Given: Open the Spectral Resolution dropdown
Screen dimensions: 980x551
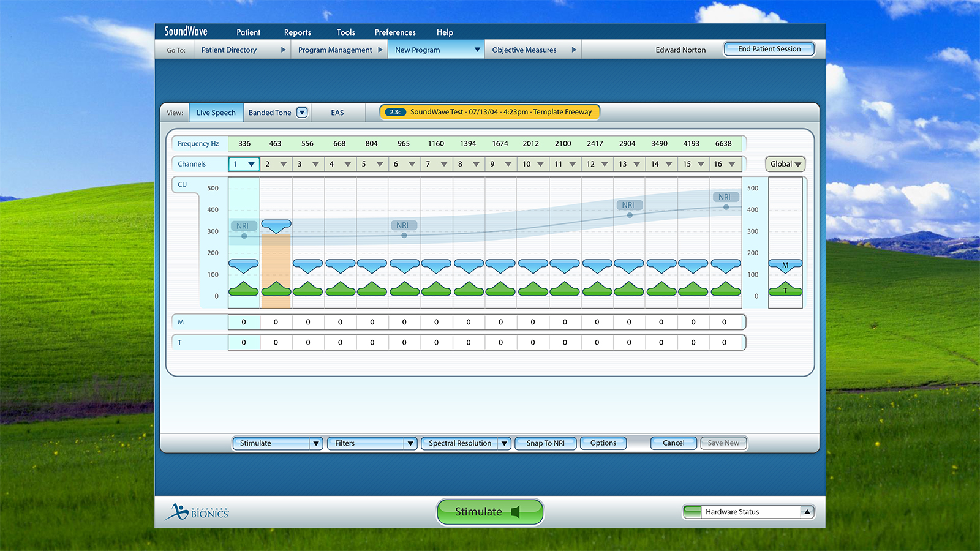Looking at the screenshot, I should tap(466, 443).
